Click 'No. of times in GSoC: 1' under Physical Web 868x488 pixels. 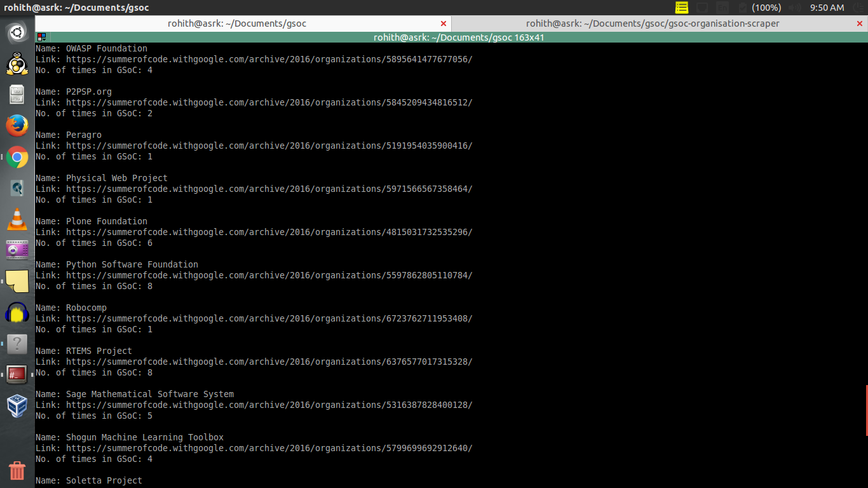[94, 200]
